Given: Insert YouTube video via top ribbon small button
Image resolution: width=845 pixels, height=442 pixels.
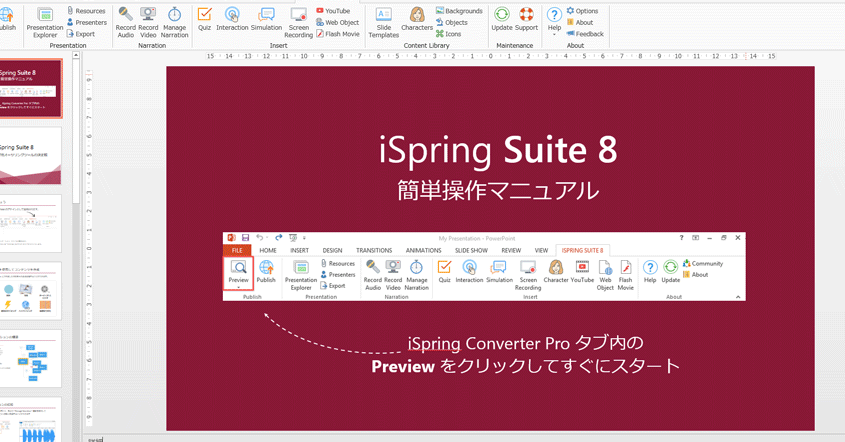Looking at the screenshot, I should (x=333, y=11).
